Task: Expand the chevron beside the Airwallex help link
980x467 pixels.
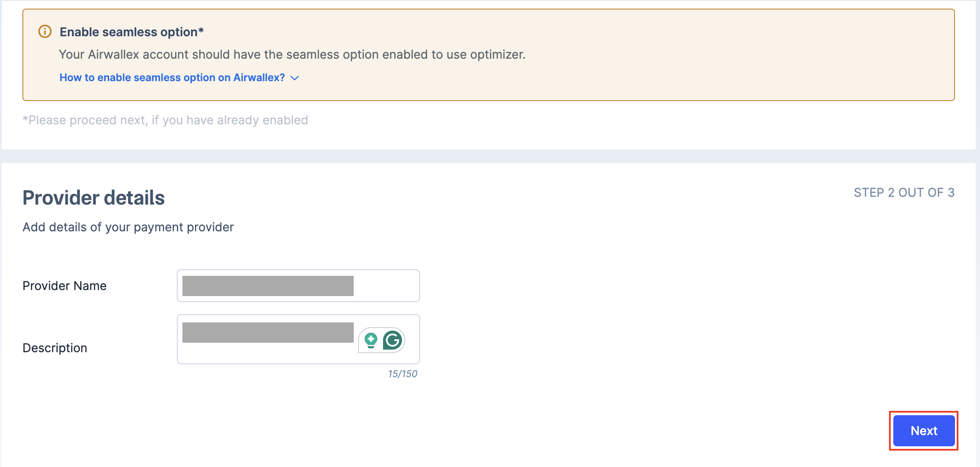Action: pos(295,78)
